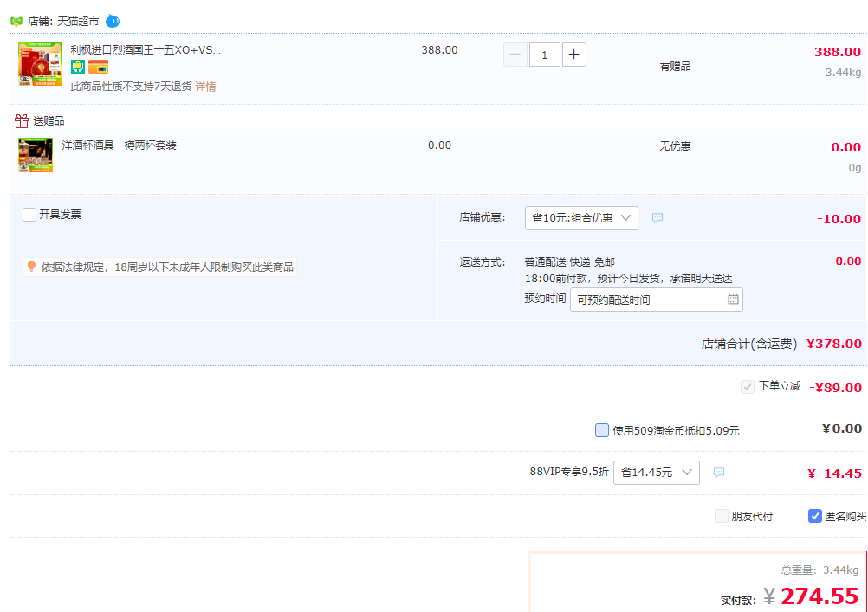Click the orange credit card badge icon

pos(98,67)
